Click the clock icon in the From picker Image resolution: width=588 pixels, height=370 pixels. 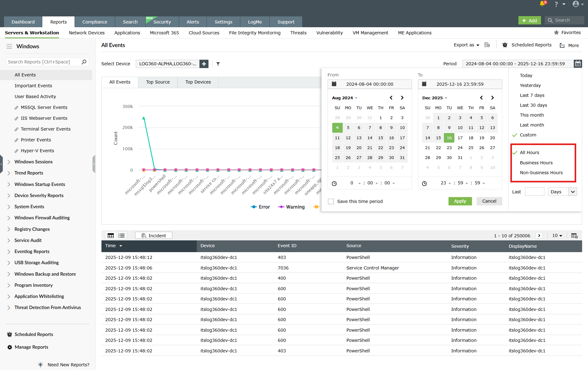[x=334, y=183]
